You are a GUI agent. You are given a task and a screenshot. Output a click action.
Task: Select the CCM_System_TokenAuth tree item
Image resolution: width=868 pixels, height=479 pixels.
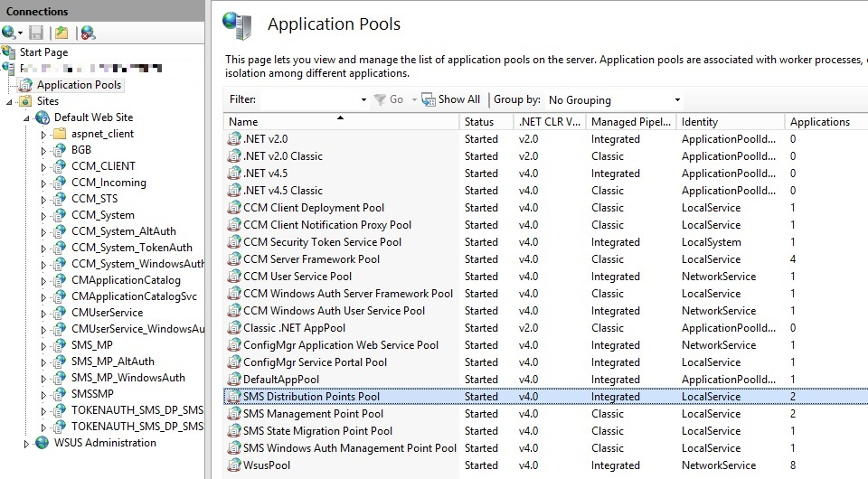coord(132,248)
